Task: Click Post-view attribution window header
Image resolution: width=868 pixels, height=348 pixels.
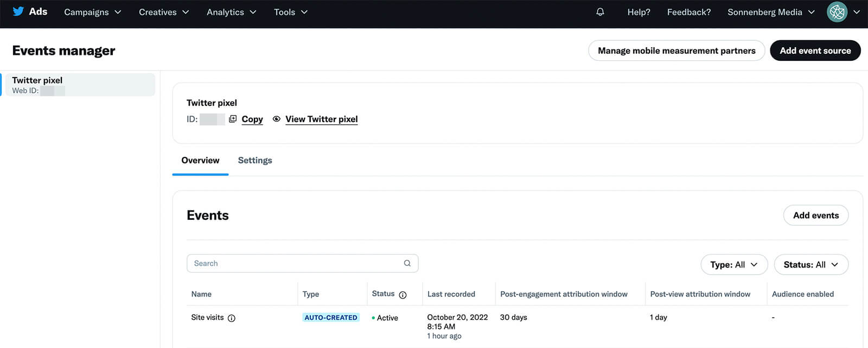Action: click(x=700, y=294)
